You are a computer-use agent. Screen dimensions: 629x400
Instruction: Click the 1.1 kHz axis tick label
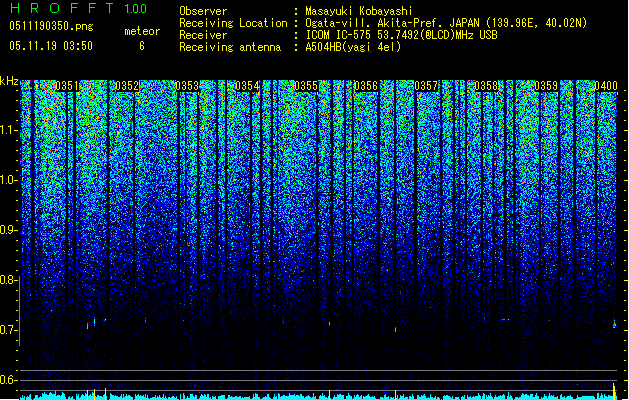pos(9,130)
